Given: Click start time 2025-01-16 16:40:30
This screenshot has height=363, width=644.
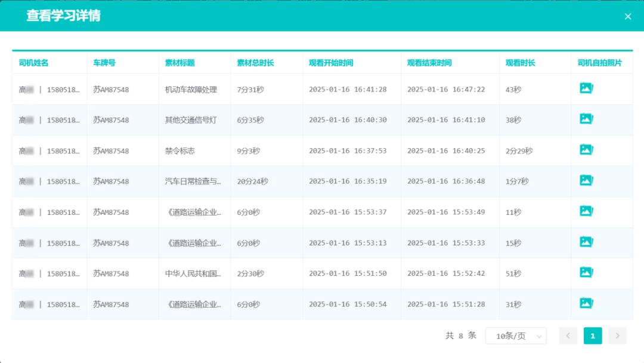Looking at the screenshot, I should pyautogui.click(x=348, y=119).
